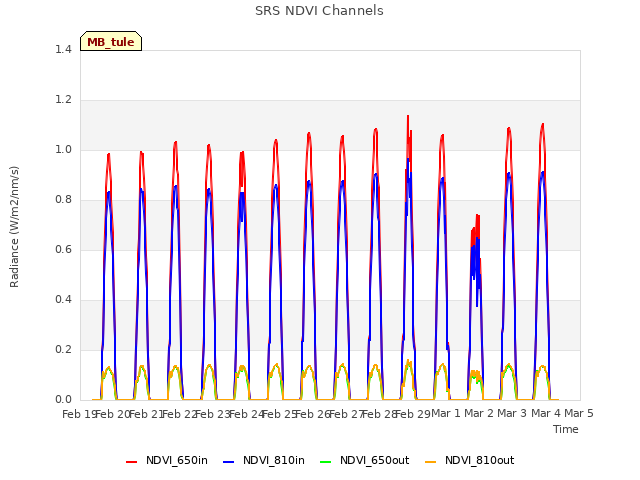
Task: Toggle the NDVI_650out legend entry
Action: [364, 460]
